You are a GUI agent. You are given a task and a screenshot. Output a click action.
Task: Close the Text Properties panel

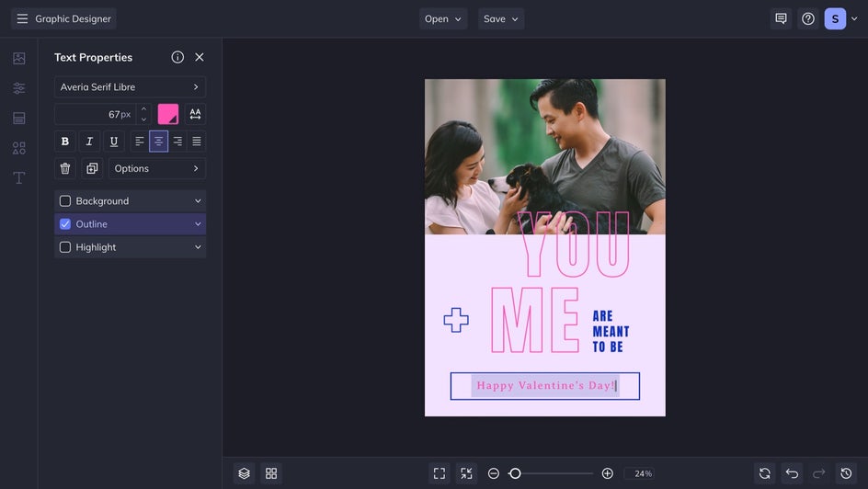coord(200,57)
